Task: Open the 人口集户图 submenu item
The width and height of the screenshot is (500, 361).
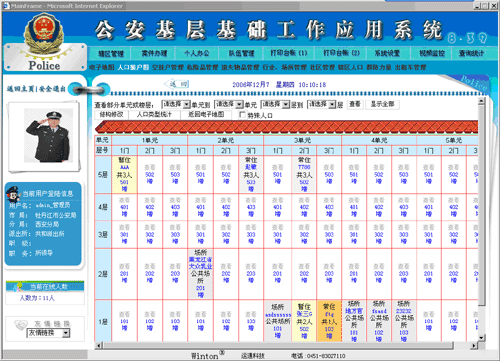Action: 133,67
